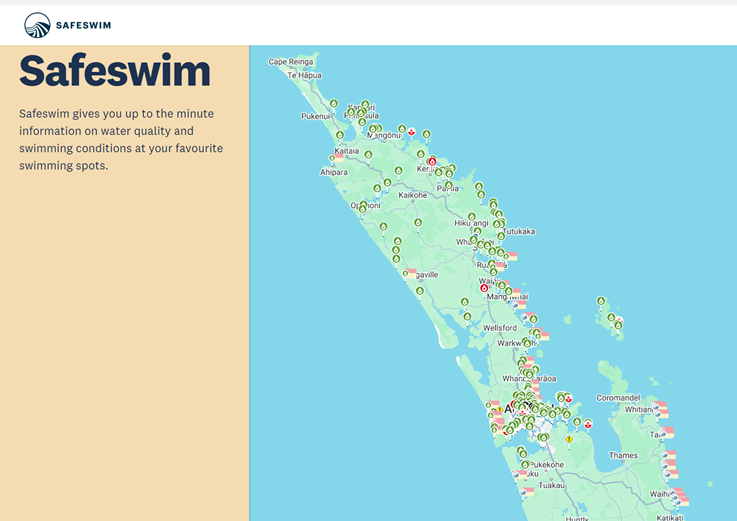Image resolution: width=737 pixels, height=521 pixels.
Task: Select green marker left of Pukekohe label
Action: pos(525,465)
